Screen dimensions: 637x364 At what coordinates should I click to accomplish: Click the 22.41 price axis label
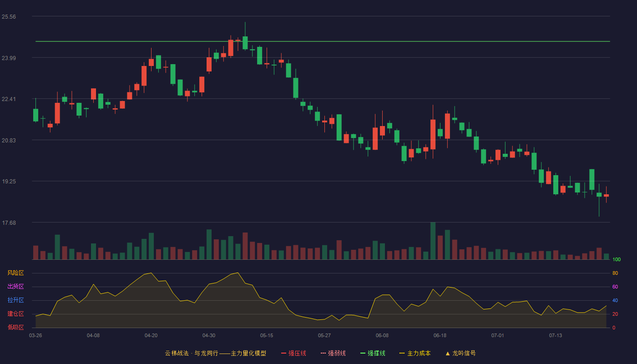pos(9,99)
